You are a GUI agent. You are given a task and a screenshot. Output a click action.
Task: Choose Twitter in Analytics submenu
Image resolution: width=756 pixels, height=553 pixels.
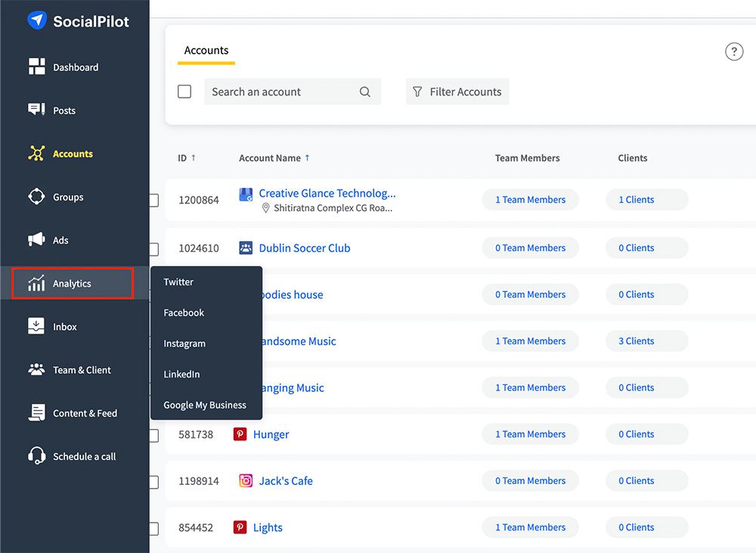(x=178, y=282)
